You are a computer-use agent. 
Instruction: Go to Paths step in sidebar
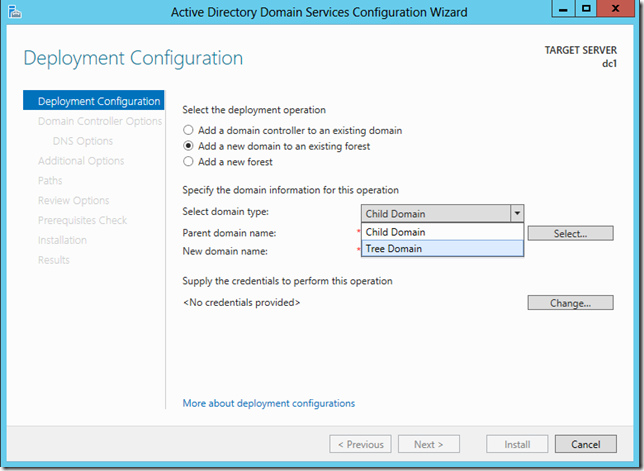point(50,181)
